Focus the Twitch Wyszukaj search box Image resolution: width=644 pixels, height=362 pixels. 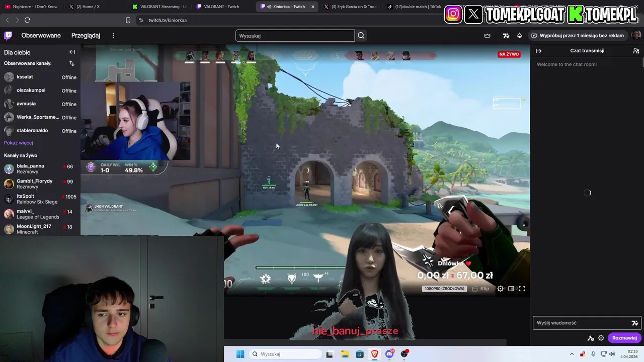(x=295, y=36)
